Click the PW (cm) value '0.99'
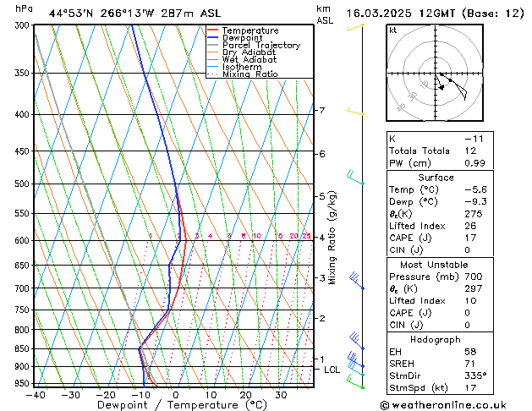532x411 pixels. pyautogui.click(x=475, y=163)
